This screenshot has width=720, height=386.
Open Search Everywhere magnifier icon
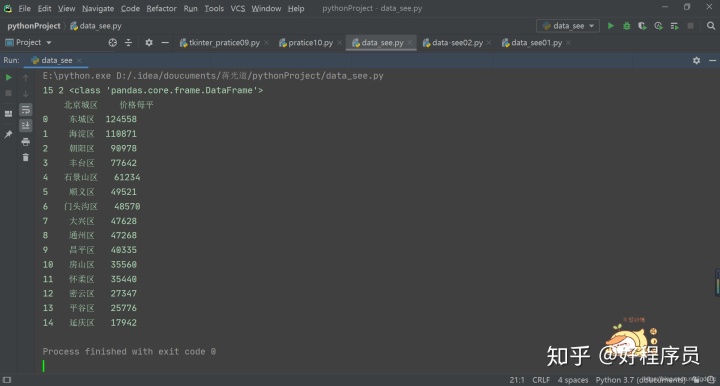[x=711, y=26]
